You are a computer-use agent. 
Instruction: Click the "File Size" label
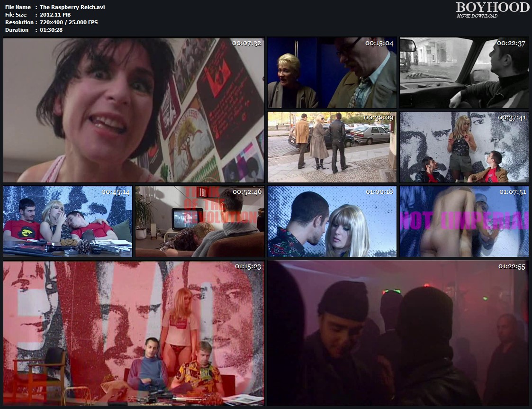coord(16,15)
